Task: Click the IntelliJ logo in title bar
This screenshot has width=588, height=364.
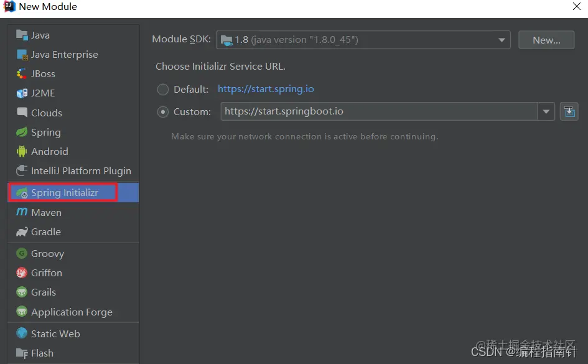Action: tap(9, 6)
